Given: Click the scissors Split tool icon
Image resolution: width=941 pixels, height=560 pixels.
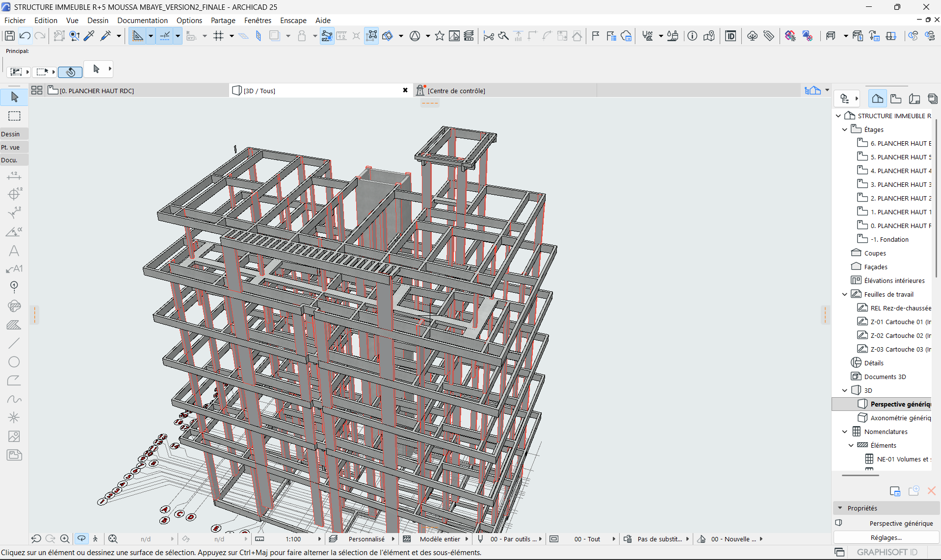Looking at the screenshot, I should [x=488, y=36].
